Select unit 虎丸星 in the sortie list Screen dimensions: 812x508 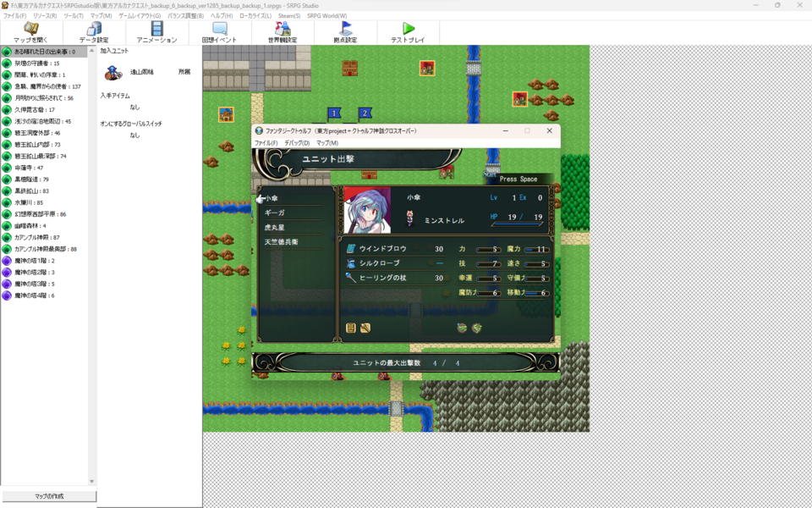[274, 228]
